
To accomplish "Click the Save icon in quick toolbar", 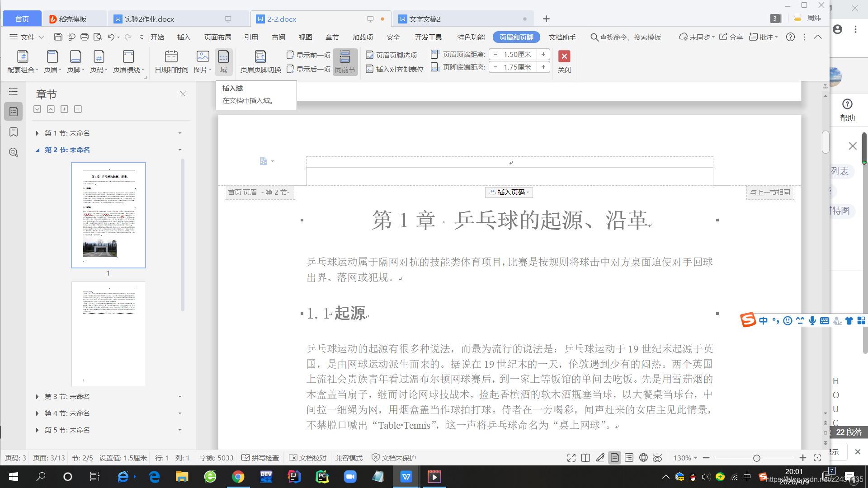I will (x=58, y=37).
